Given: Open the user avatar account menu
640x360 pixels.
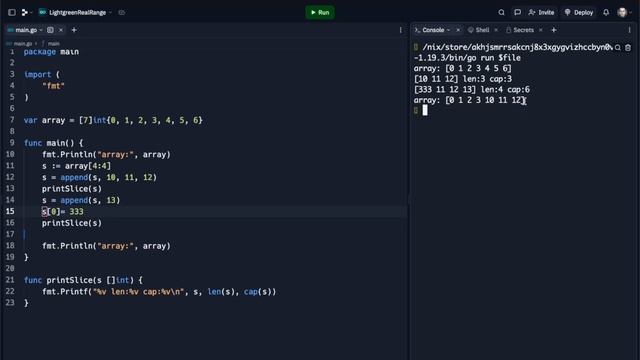Looking at the screenshot, I should (622, 12).
